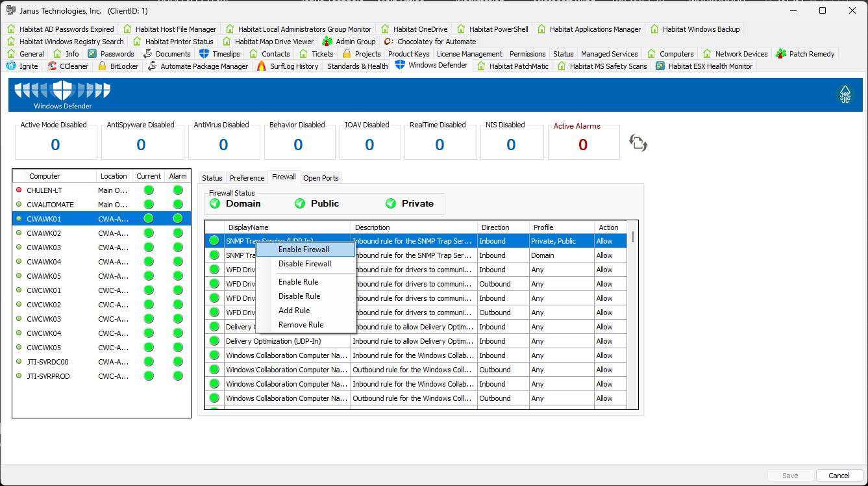The width and height of the screenshot is (868, 486).
Task: Switch to the Open Ports tab
Action: pos(321,177)
